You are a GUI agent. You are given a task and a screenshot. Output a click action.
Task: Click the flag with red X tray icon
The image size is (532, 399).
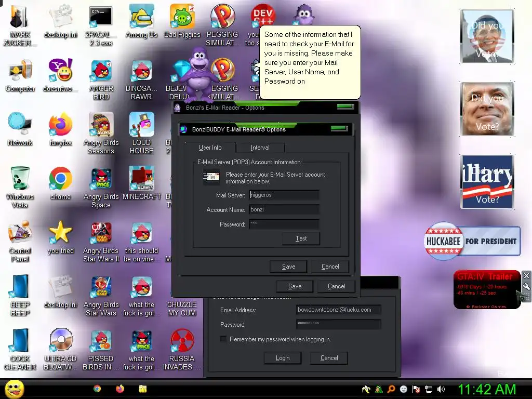(416, 389)
